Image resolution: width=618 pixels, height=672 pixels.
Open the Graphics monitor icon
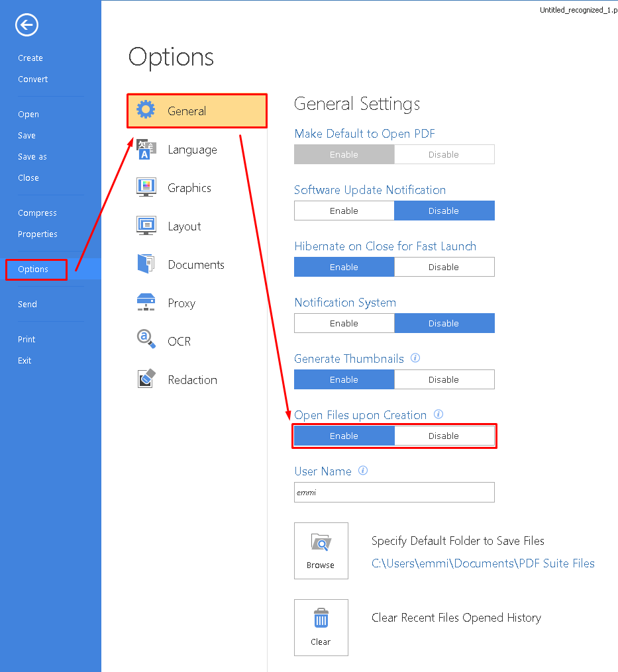(x=146, y=187)
